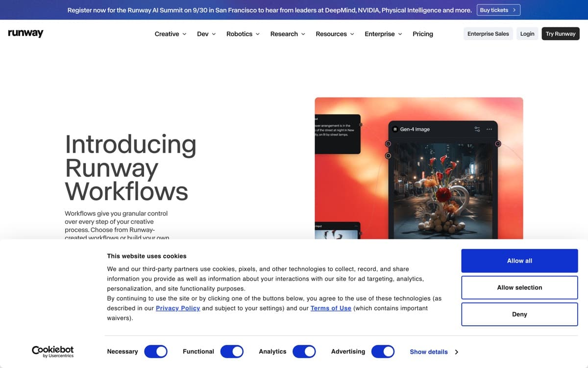
Task: Accept cookies with Allow all
Action: pyautogui.click(x=519, y=261)
